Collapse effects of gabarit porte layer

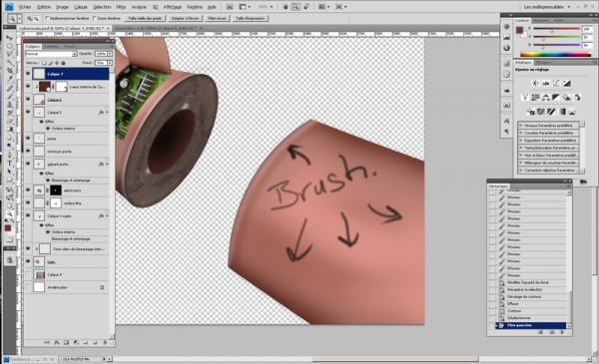[107, 165]
